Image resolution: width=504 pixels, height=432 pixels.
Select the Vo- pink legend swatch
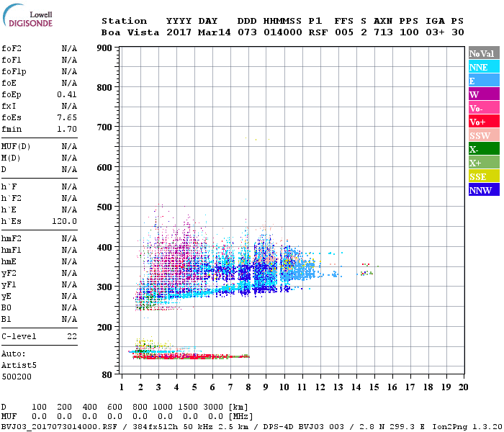[484, 108]
